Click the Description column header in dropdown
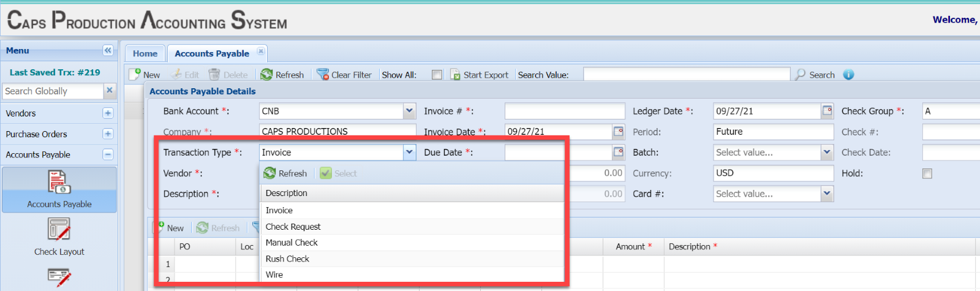 (x=411, y=193)
